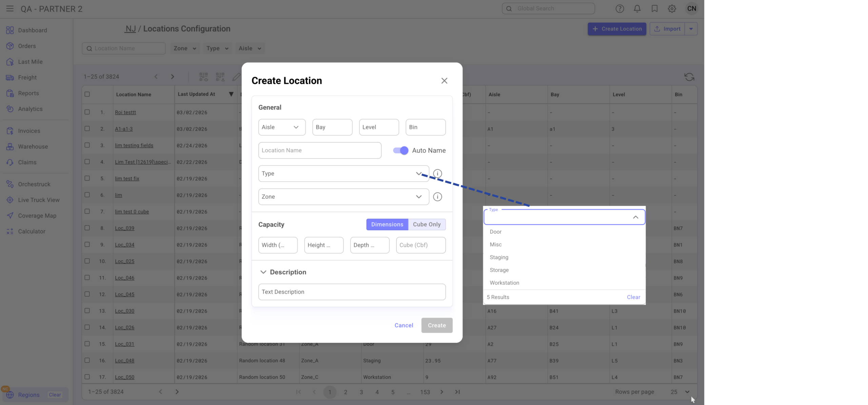Tick the select-all checkbox in table header
Screen dimensions: 868x405
pos(87,94)
